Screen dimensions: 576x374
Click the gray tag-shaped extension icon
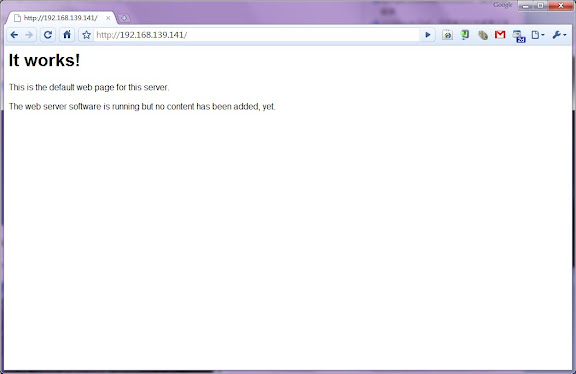(483, 35)
